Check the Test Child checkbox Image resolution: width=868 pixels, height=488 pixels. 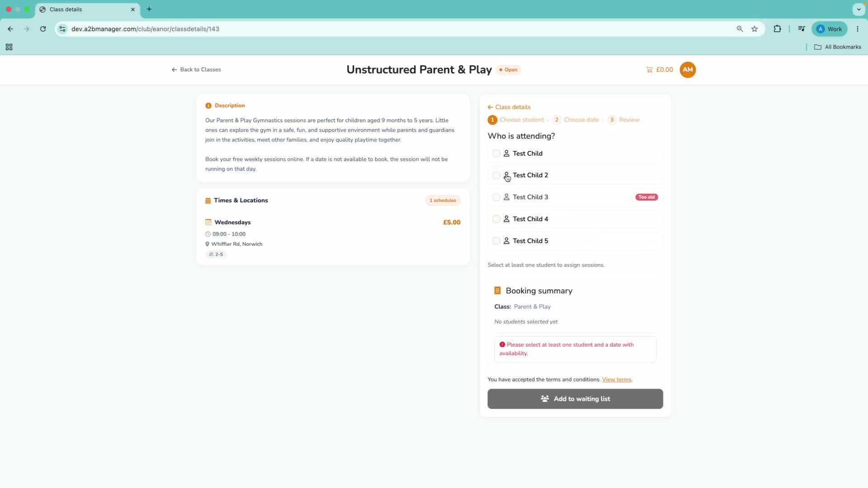(x=496, y=154)
